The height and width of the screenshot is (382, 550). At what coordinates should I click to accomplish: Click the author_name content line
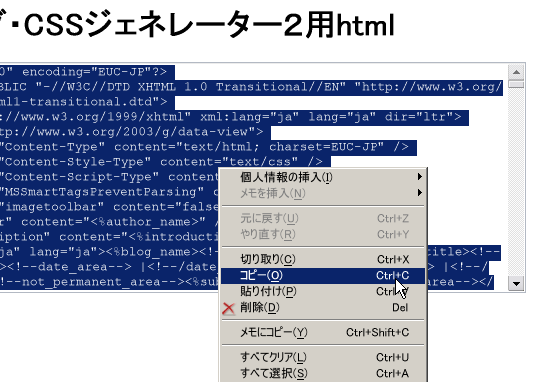109,222
